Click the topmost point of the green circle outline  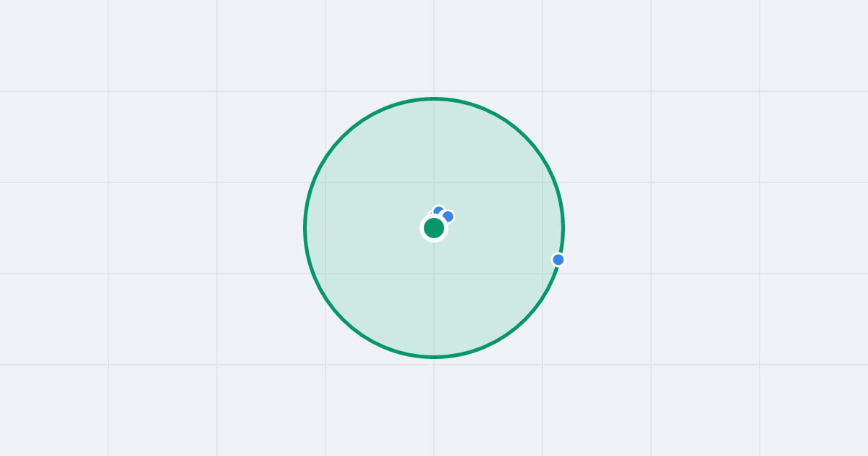pos(434,98)
